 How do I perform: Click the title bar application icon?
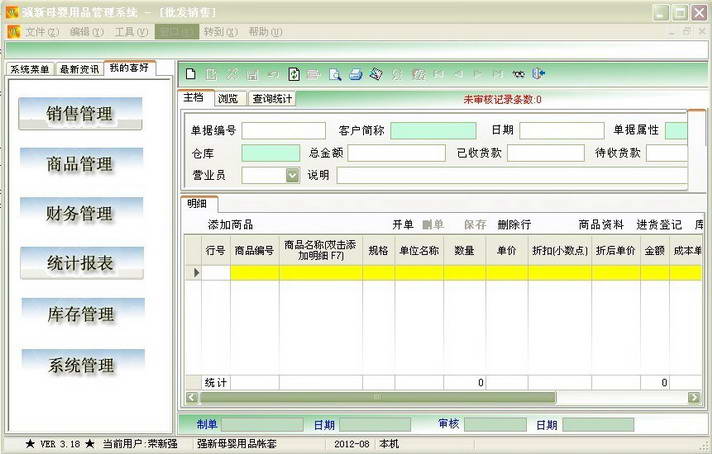(x=12, y=12)
